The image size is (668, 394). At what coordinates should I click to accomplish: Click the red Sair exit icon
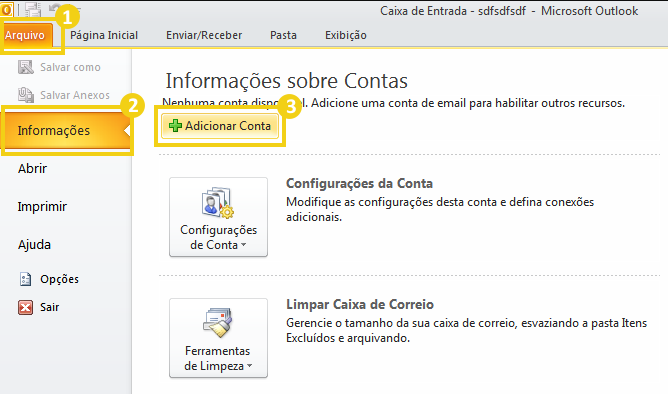click(x=26, y=307)
